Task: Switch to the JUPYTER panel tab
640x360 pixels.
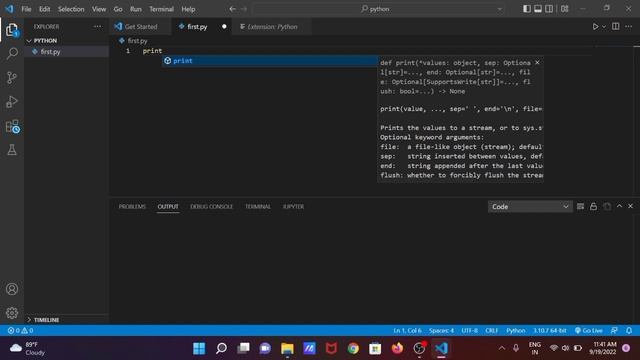Action: [x=293, y=207]
